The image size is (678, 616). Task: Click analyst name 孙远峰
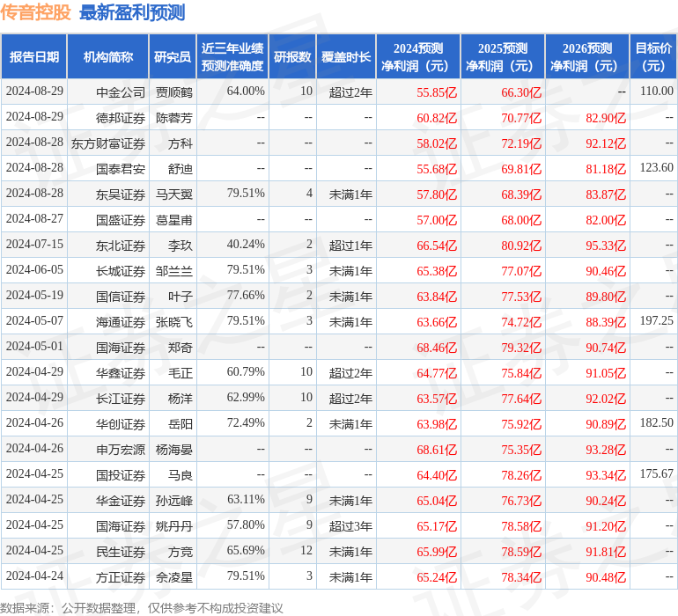click(173, 500)
